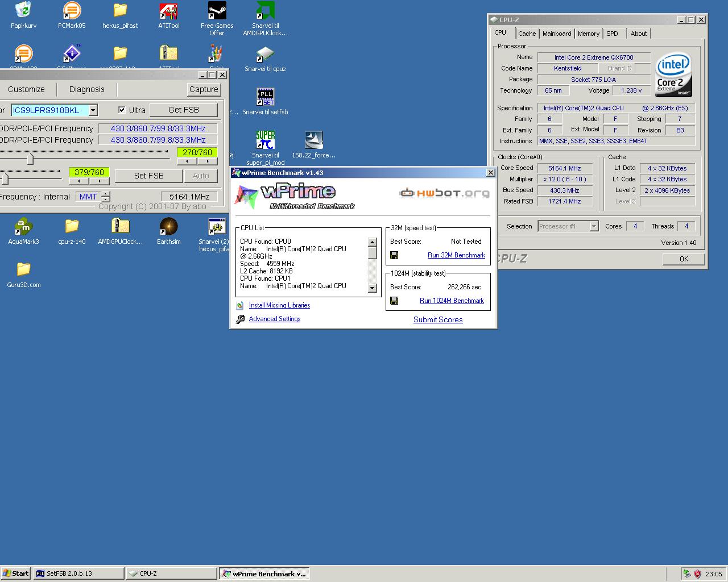Click the taskbar clock showing 23:05
Image resolution: width=728 pixels, height=582 pixels.
point(713,574)
